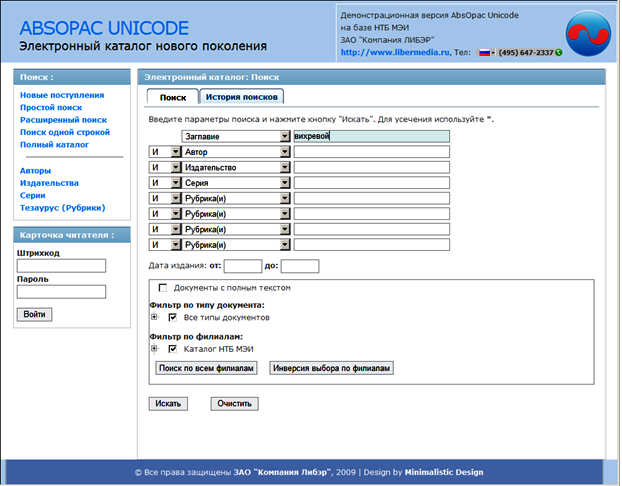Click the 'Minimalistic Design' footer link

coord(444,472)
